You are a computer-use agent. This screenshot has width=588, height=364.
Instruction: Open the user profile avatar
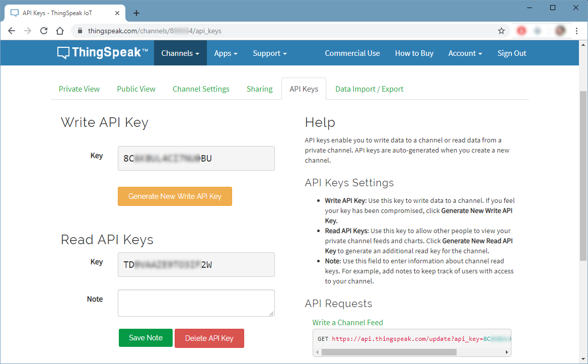(560, 31)
